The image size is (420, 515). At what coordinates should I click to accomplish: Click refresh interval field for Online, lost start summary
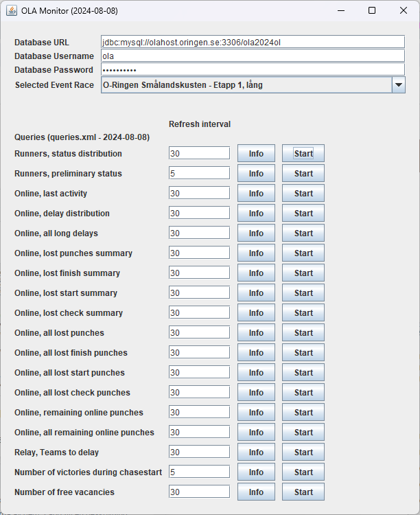coord(199,293)
